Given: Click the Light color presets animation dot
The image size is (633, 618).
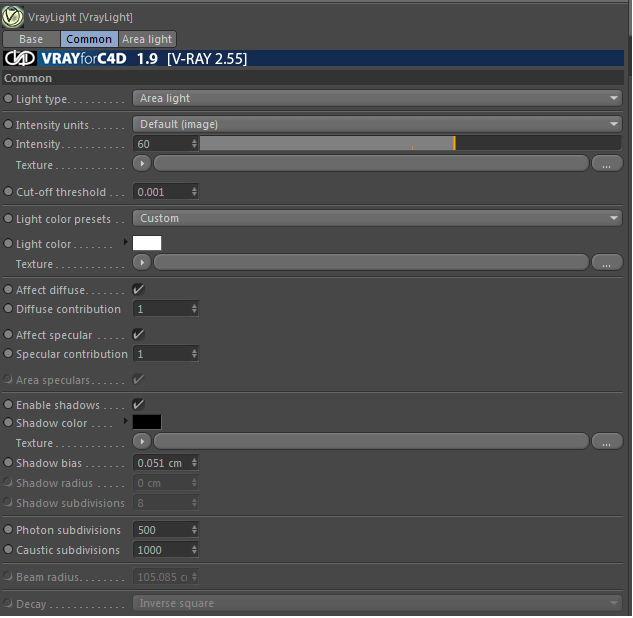Looking at the screenshot, I should click(x=8, y=218).
